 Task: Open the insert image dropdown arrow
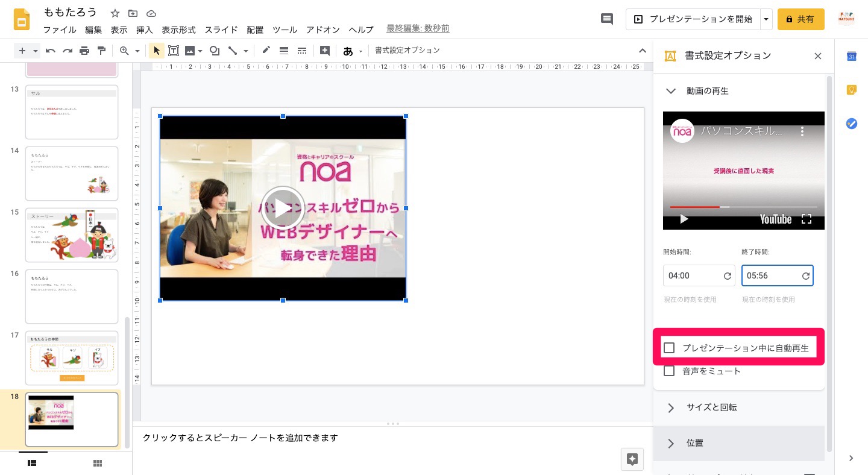point(200,51)
